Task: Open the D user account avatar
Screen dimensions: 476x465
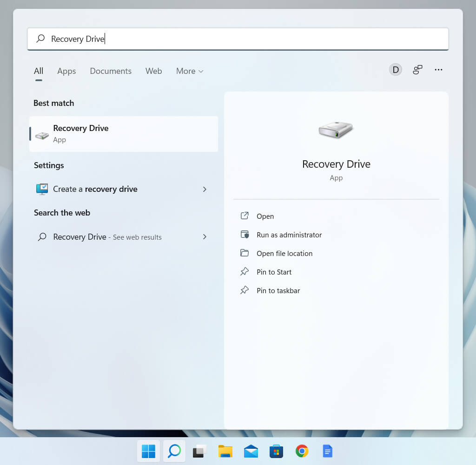Action: pyautogui.click(x=395, y=70)
